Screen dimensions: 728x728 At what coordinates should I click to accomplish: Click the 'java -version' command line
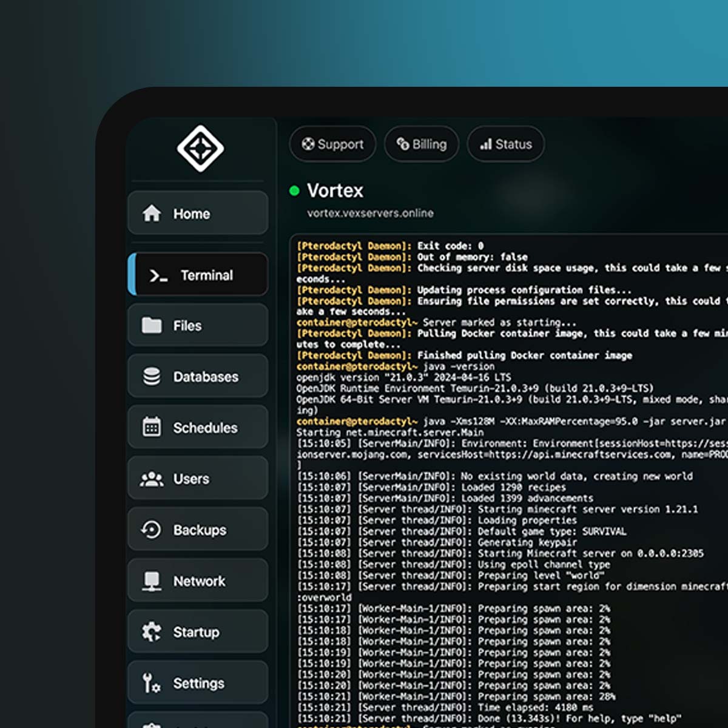click(395, 366)
